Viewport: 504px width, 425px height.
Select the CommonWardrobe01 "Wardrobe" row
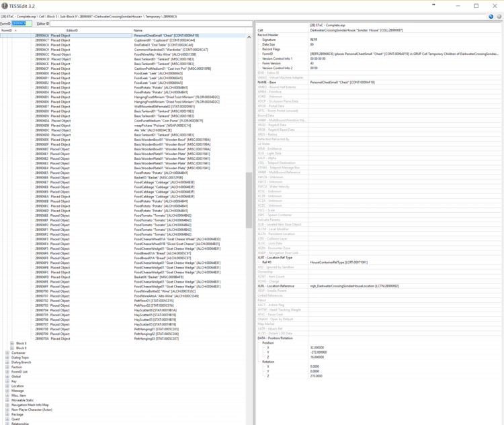123,50
